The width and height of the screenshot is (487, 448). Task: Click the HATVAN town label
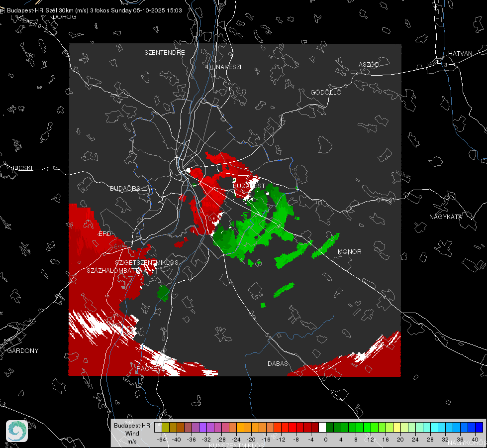(460, 53)
